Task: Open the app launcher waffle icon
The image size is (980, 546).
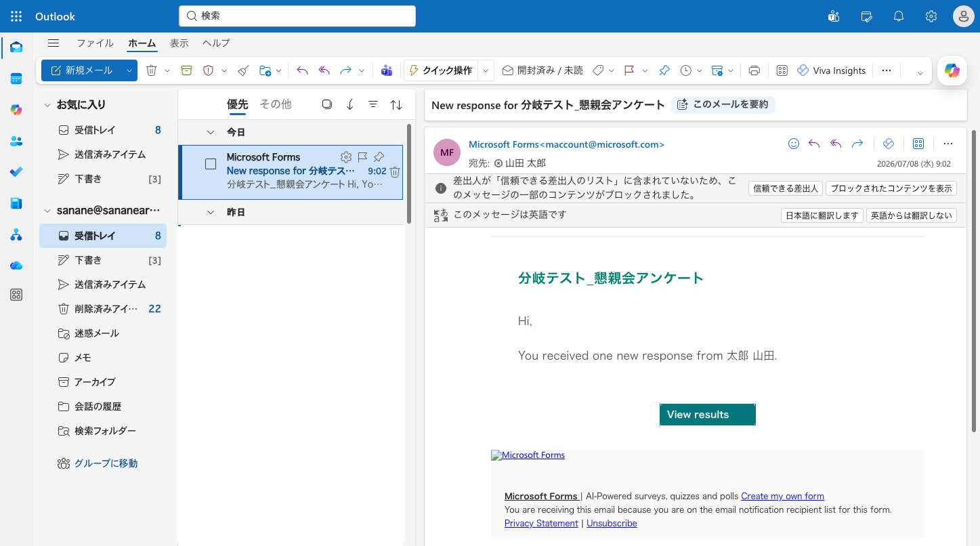Action: click(16, 16)
